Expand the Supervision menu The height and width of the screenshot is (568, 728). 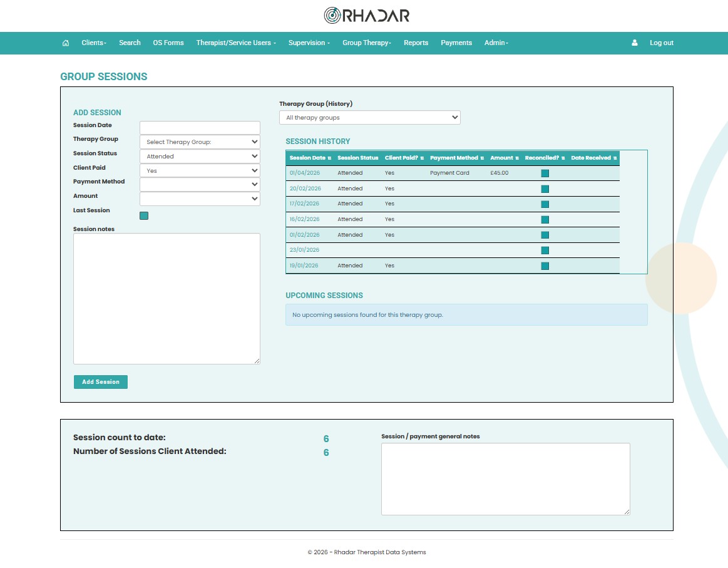click(309, 43)
